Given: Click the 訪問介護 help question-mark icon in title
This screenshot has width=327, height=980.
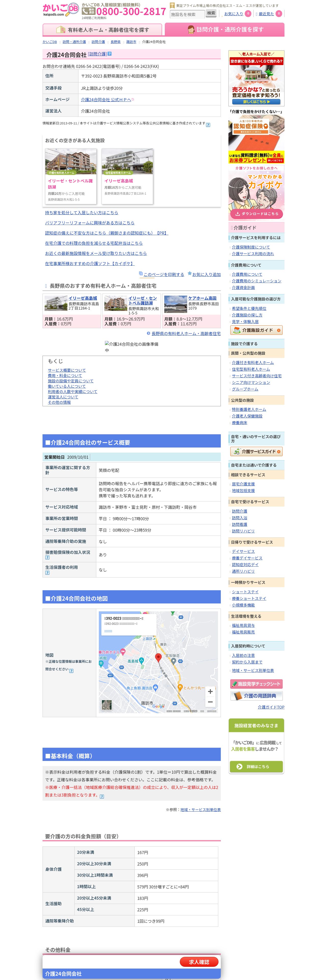Looking at the screenshot, I should [x=110, y=54].
